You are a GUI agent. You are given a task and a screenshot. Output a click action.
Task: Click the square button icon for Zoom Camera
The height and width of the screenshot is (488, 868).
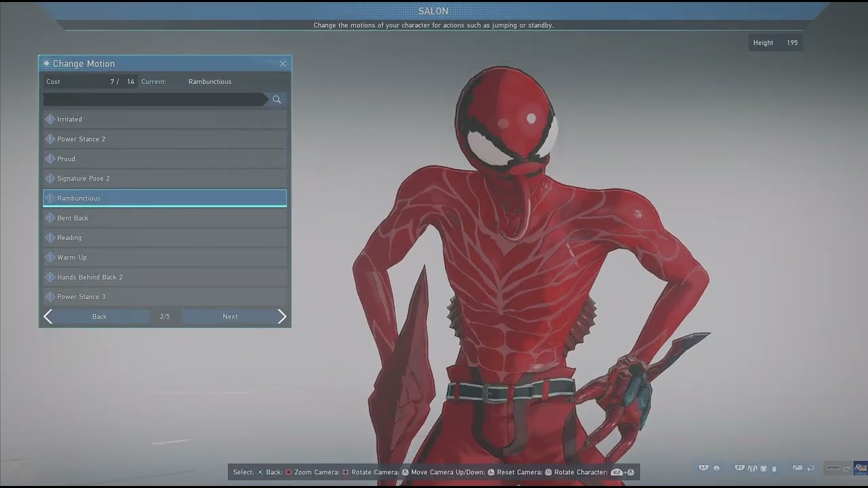pos(346,472)
